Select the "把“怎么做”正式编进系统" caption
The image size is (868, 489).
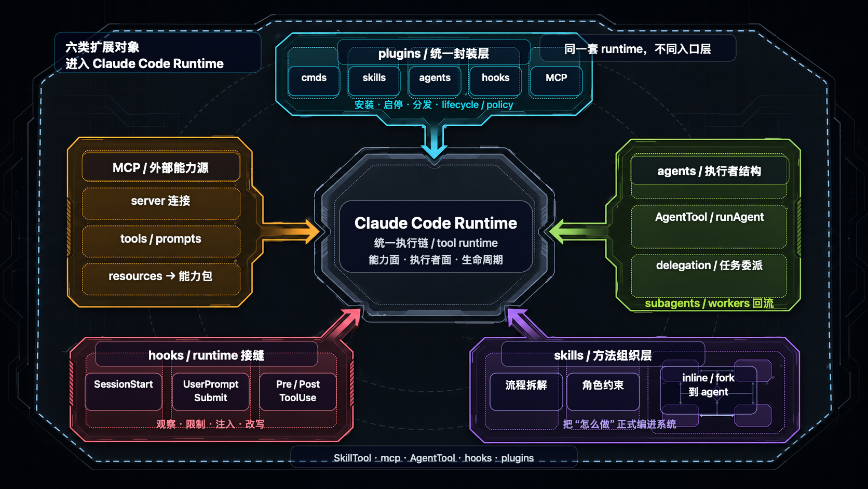619,424
